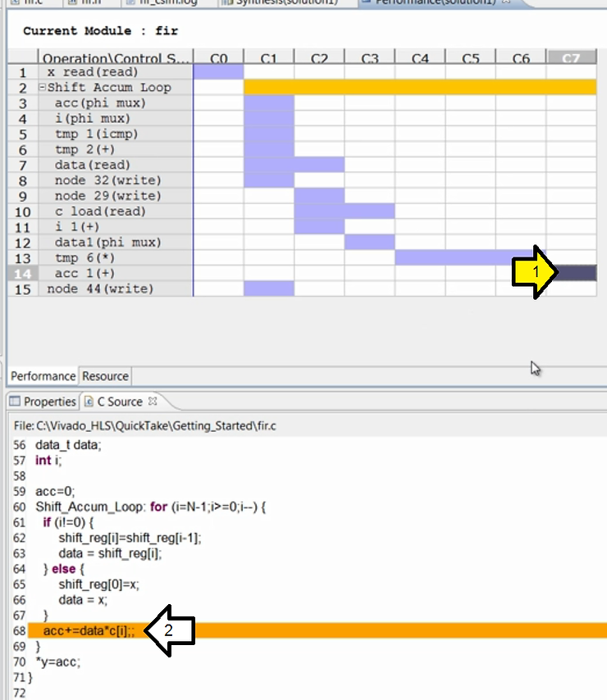Click the node 29(write) bar in C2

point(319,196)
